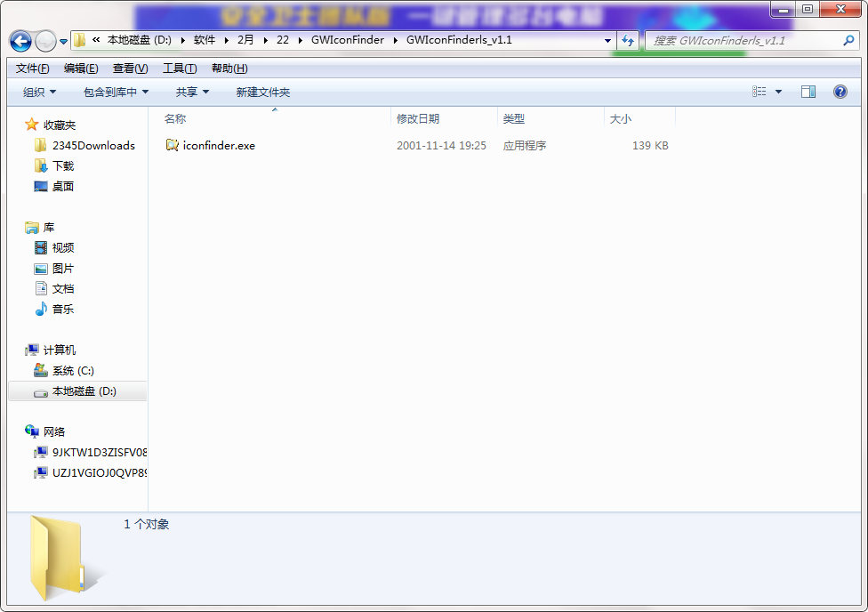Screen dimensions: 868x612
Task: Open the 组织 dropdown menu
Action: point(39,92)
